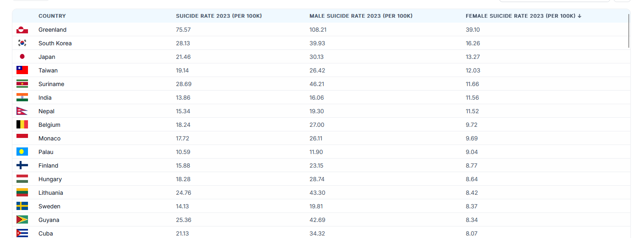
Task: Select Greenland's male rate value 108.21
Action: coord(318,30)
